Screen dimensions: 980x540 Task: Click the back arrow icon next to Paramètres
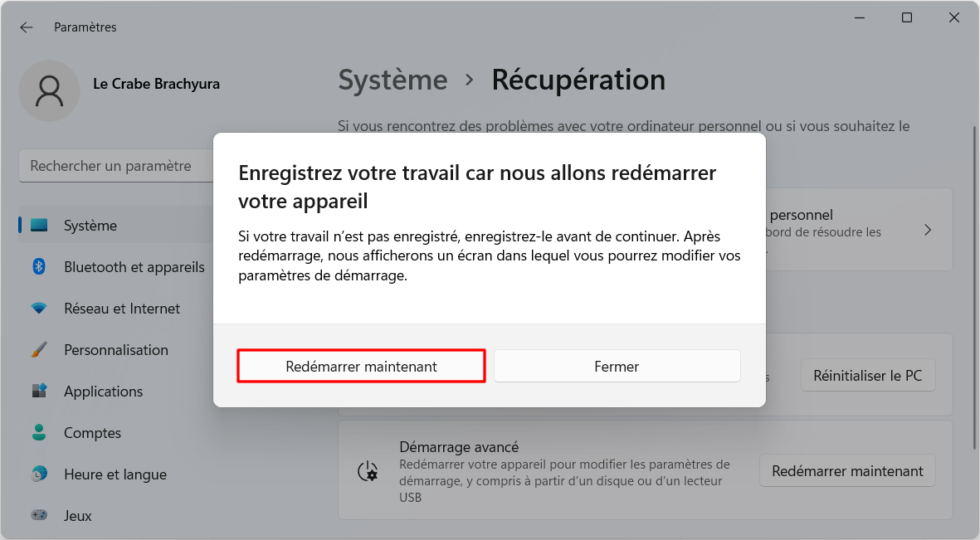pyautogui.click(x=27, y=27)
